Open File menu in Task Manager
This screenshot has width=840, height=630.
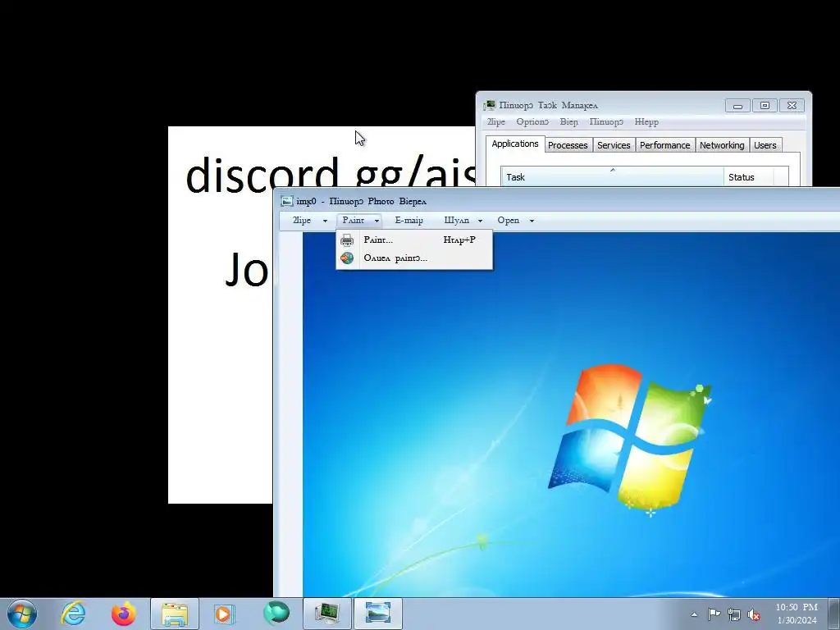coord(496,122)
